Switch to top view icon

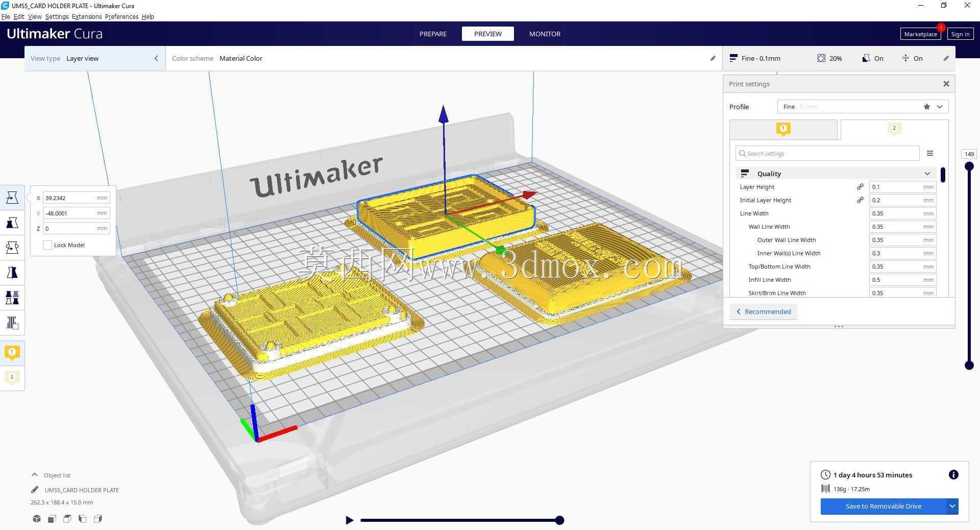click(x=67, y=519)
